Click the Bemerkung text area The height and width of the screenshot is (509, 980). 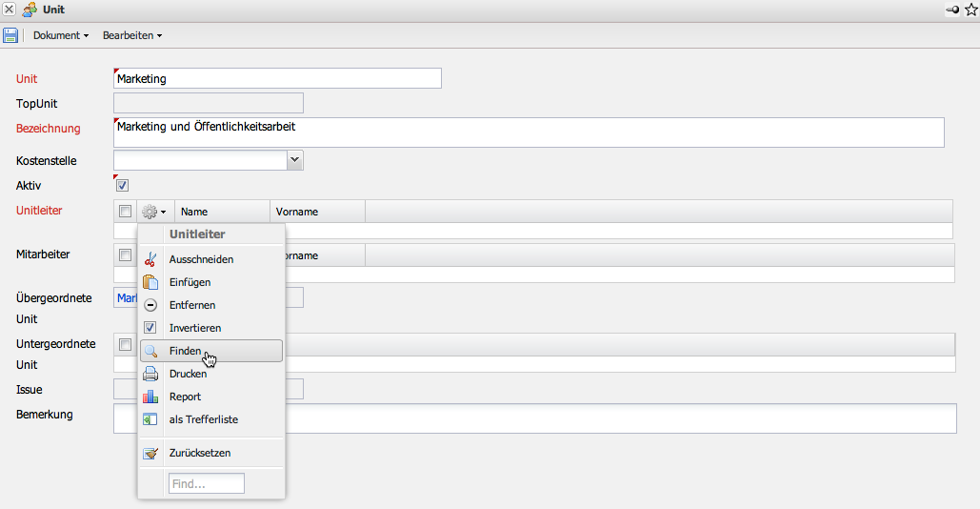[535, 418]
